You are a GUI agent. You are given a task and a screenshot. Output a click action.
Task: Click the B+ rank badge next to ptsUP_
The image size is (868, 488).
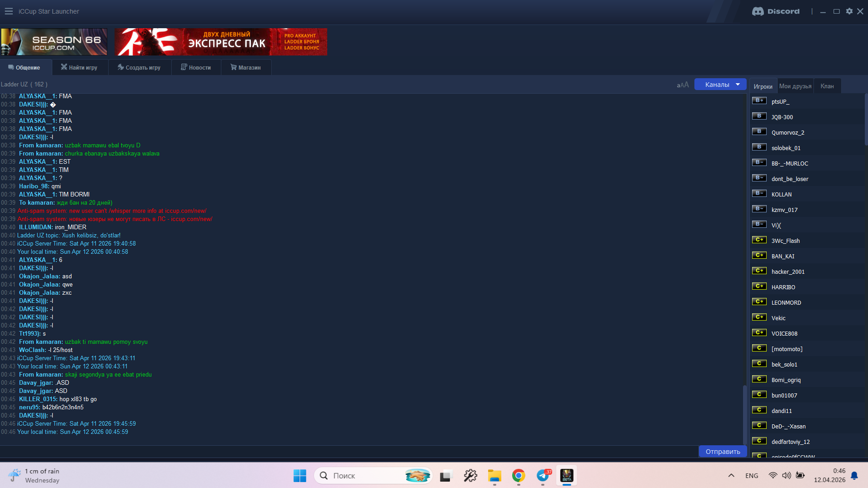point(759,101)
